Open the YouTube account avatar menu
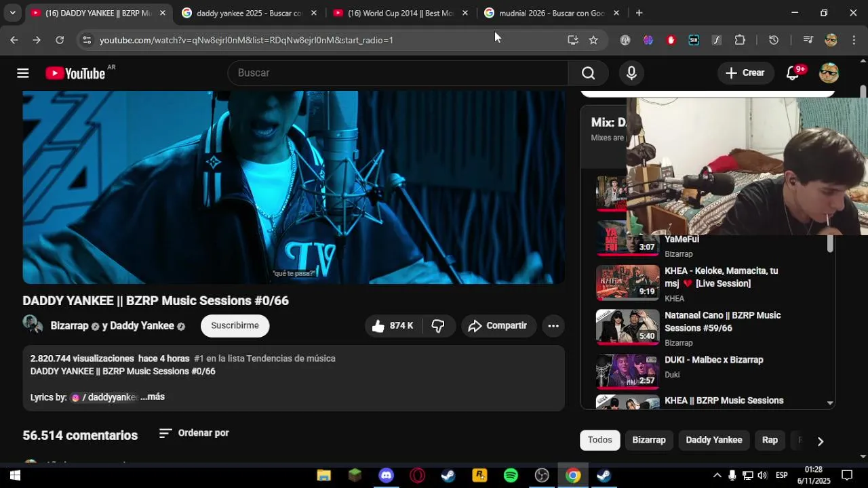This screenshot has height=488, width=868. (x=829, y=73)
